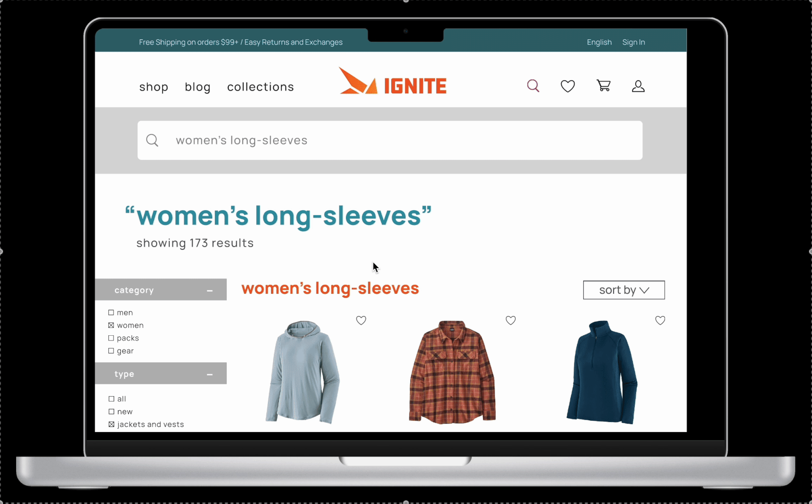Click the IGNITE logo
812x504 pixels.
392,81
